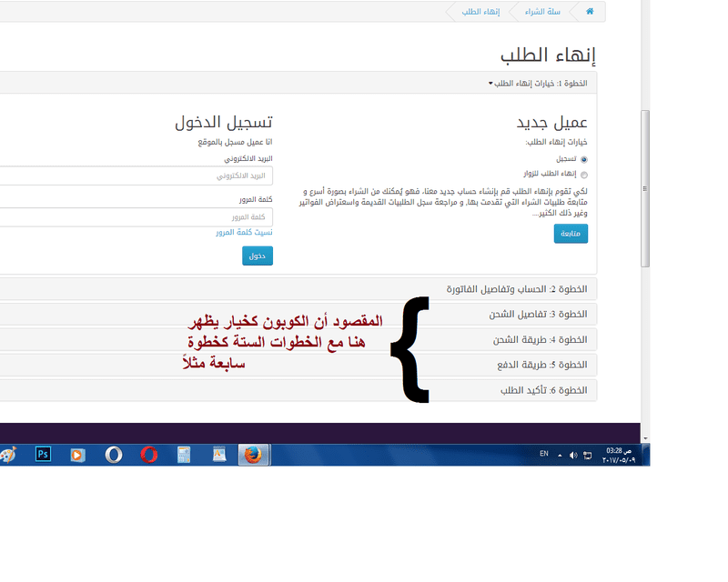This screenshot has width=728, height=582.
Task: Focus the 'البريد الالكتروني' email input field
Action: click(x=136, y=176)
